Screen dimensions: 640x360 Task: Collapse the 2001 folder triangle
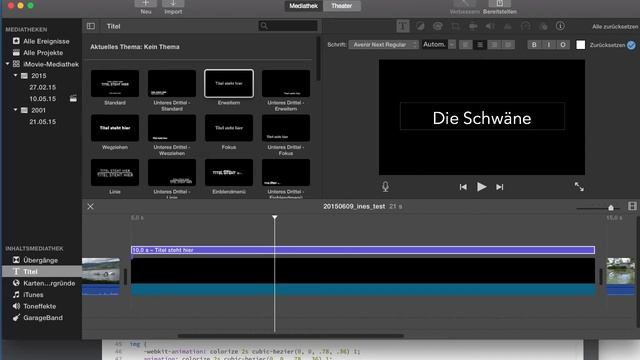click(x=16, y=110)
